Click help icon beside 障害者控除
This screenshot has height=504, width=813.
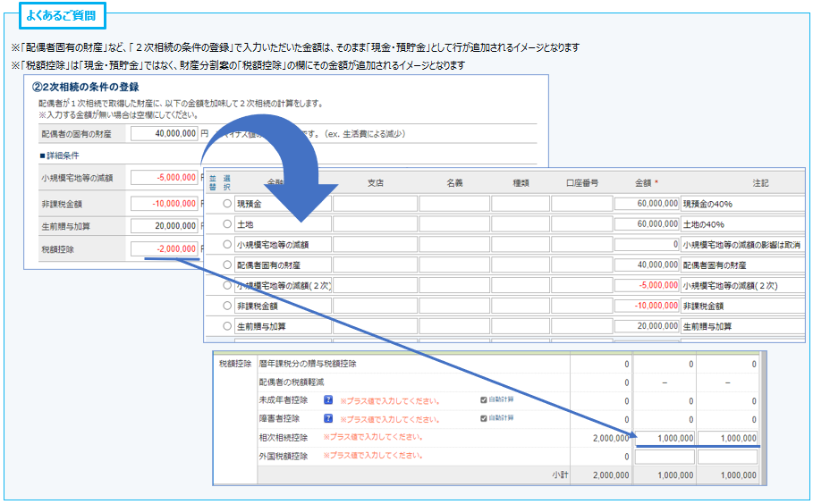click(x=328, y=419)
